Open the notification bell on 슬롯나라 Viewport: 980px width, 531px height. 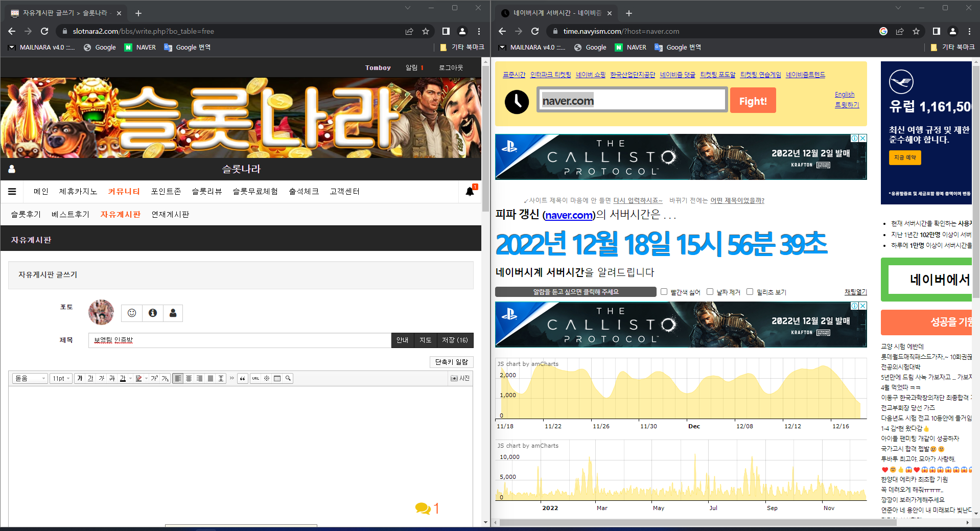(470, 191)
